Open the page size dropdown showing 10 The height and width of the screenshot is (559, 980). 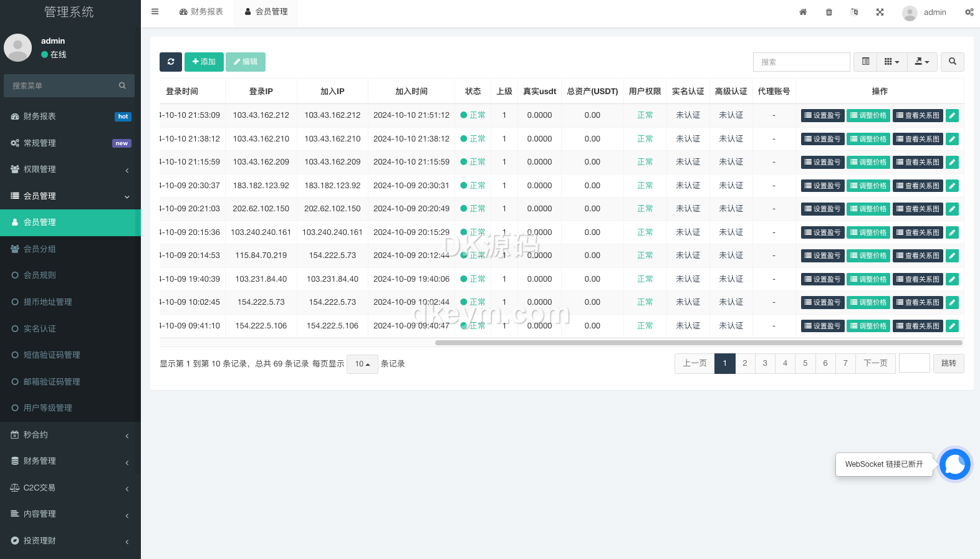362,364
